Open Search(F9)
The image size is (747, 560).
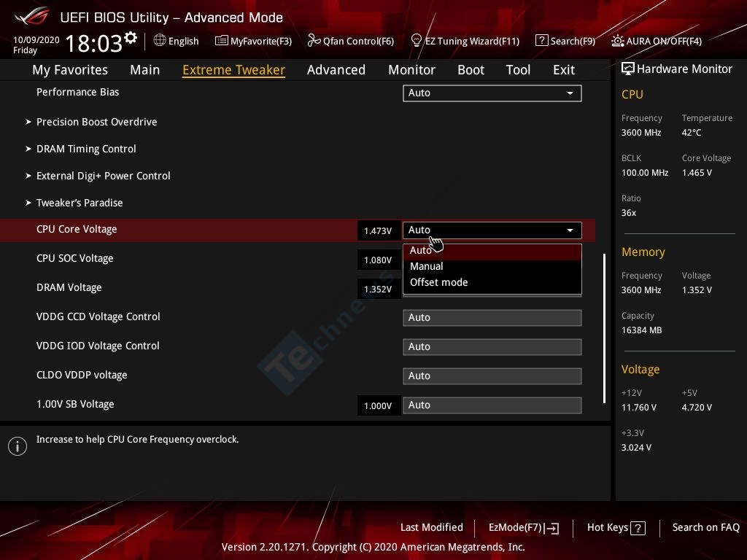click(565, 41)
